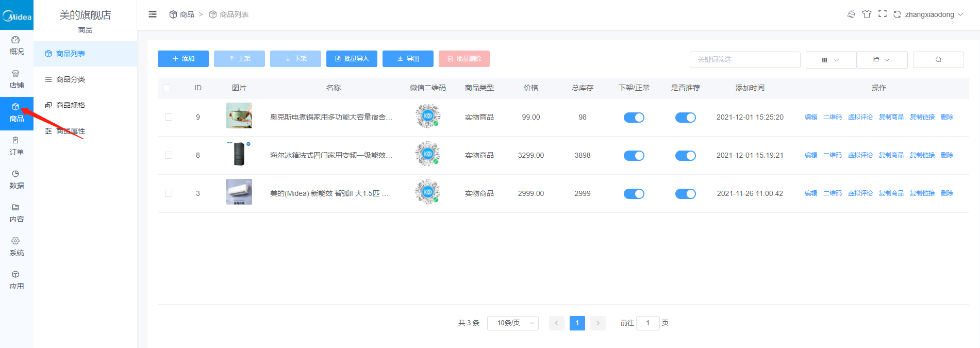Click thumbnail image of Midea air conditioner
Screen dimensions: 980x348
click(239, 192)
